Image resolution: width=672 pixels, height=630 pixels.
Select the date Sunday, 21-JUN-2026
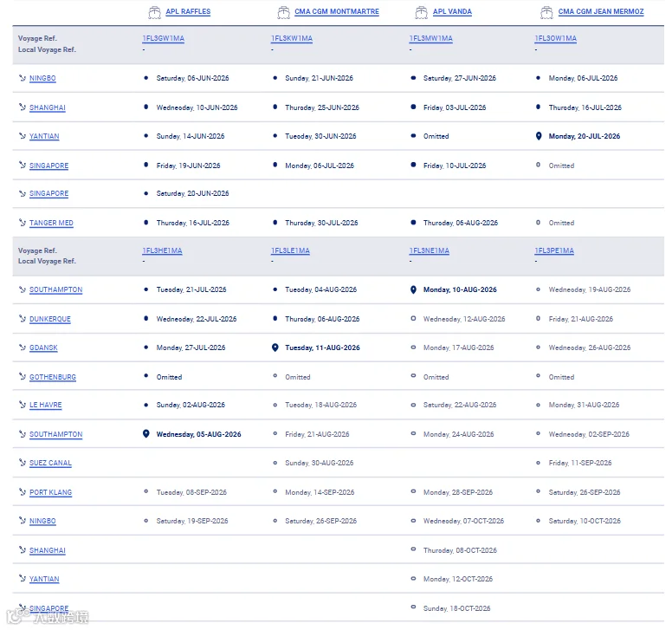[320, 78]
